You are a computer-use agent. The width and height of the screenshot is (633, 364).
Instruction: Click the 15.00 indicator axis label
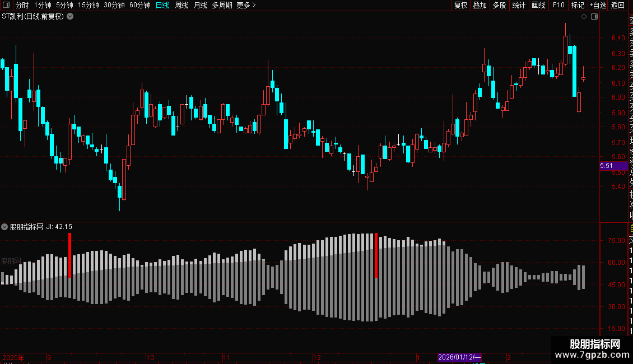616,329
